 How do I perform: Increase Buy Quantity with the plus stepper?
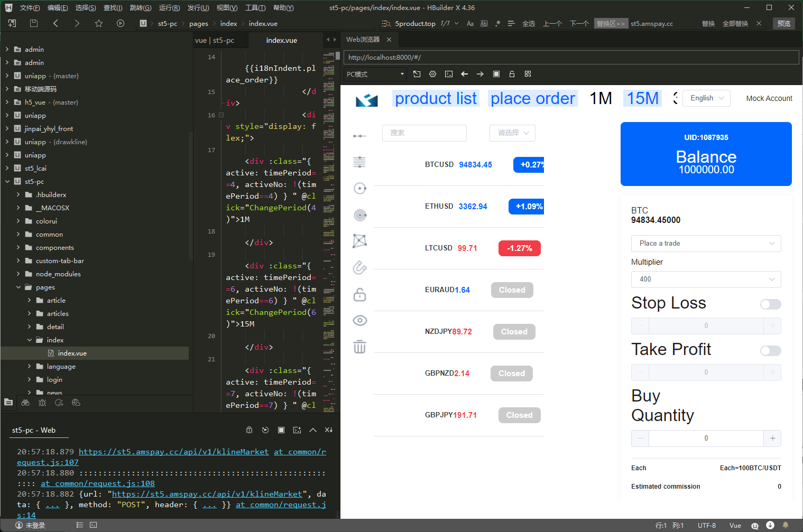point(772,438)
